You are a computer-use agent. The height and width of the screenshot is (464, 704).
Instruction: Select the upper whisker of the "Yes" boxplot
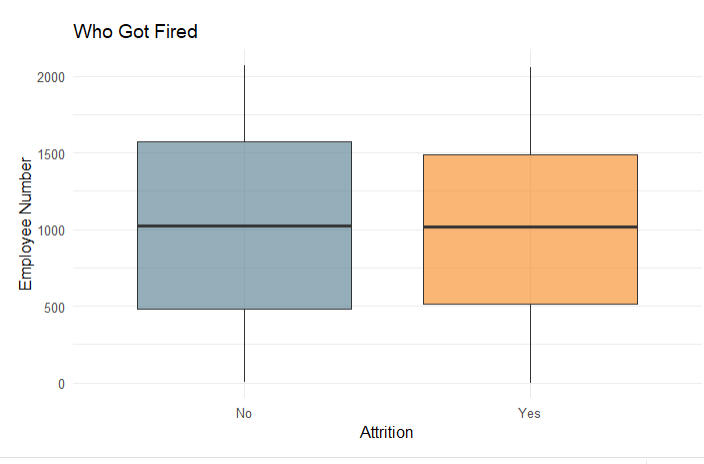[530, 110]
